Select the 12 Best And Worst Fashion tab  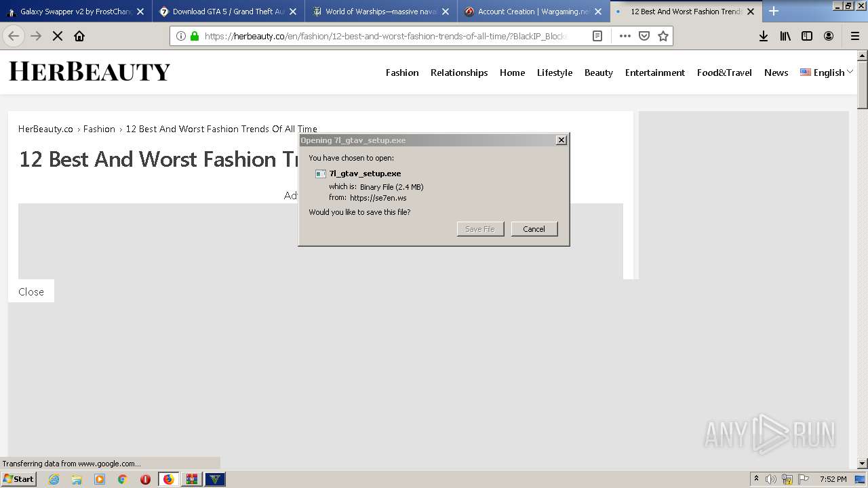click(x=686, y=12)
